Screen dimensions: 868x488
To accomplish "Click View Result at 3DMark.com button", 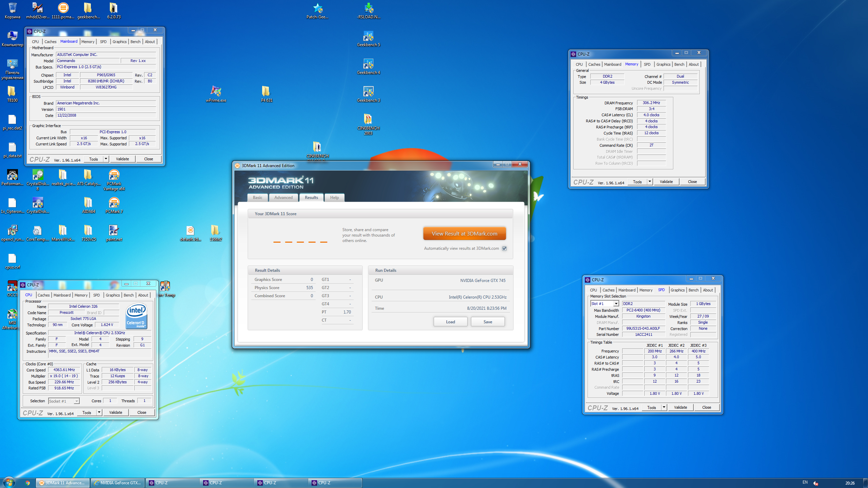I will tap(465, 233).
